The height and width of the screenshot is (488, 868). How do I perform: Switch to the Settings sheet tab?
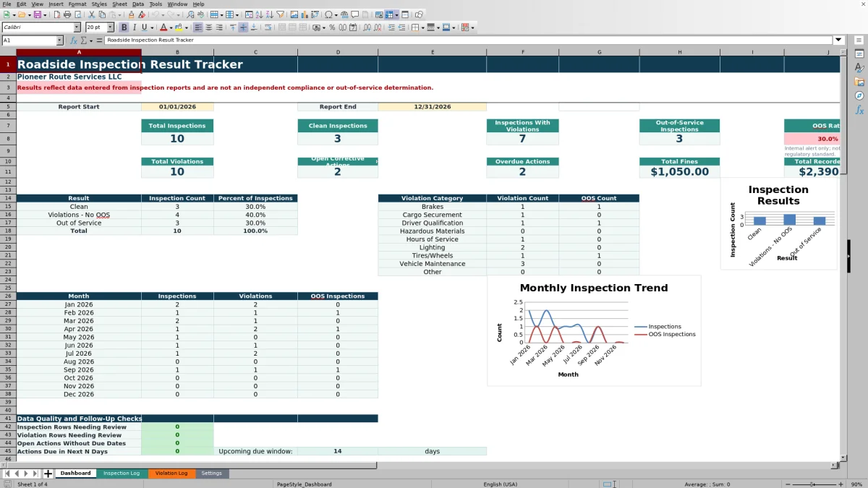212,474
